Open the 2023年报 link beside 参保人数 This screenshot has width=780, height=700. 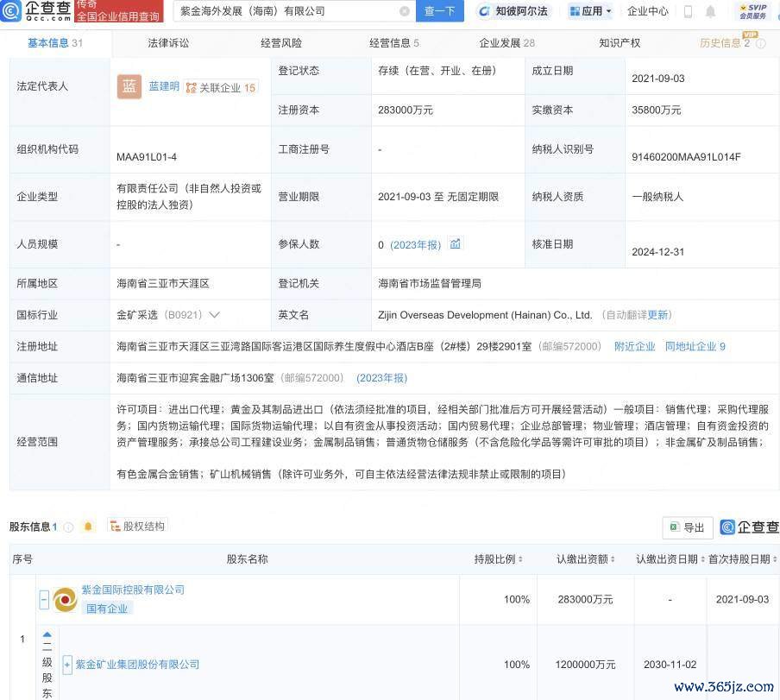(x=415, y=245)
